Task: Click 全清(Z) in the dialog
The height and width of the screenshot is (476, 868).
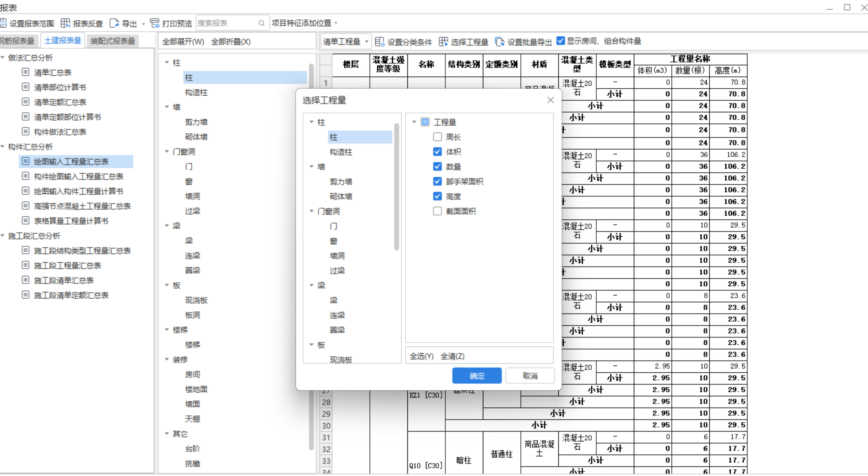Action: click(452, 356)
